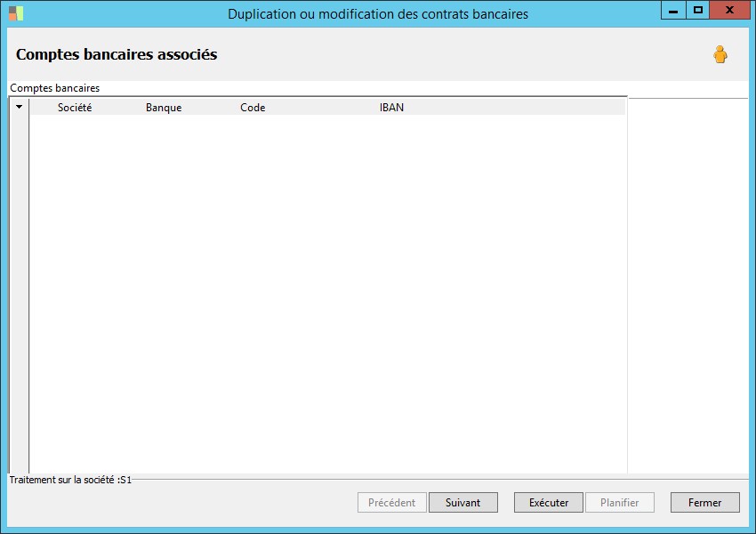Schedule with the Planifier button
Image resolution: width=756 pixels, height=534 pixels.
pyautogui.click(x=620, y=503)
